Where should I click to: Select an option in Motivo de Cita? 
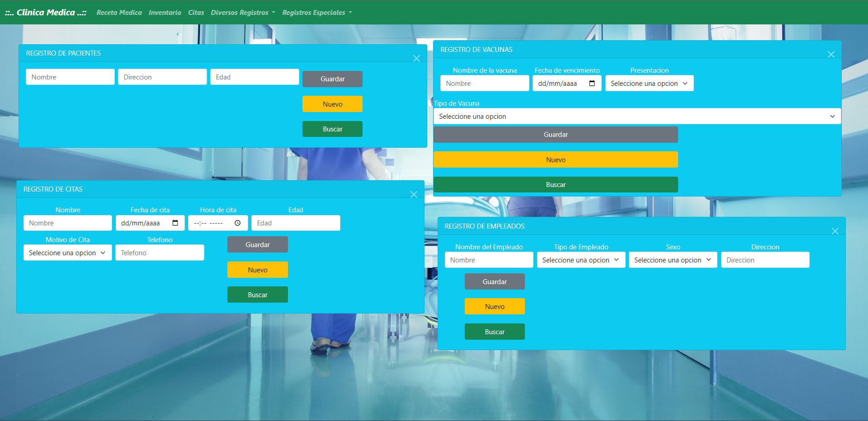click(67, 253)
